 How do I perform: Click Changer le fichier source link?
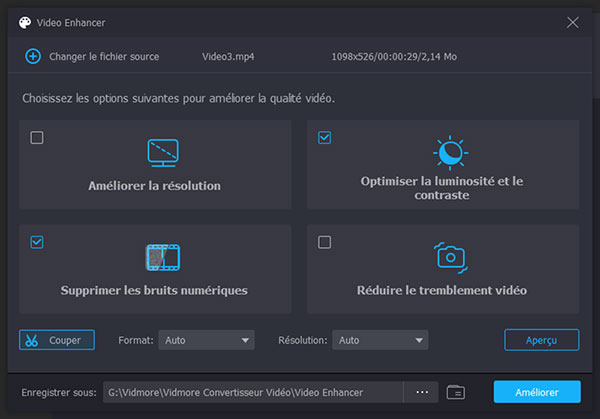click(104, 57)
